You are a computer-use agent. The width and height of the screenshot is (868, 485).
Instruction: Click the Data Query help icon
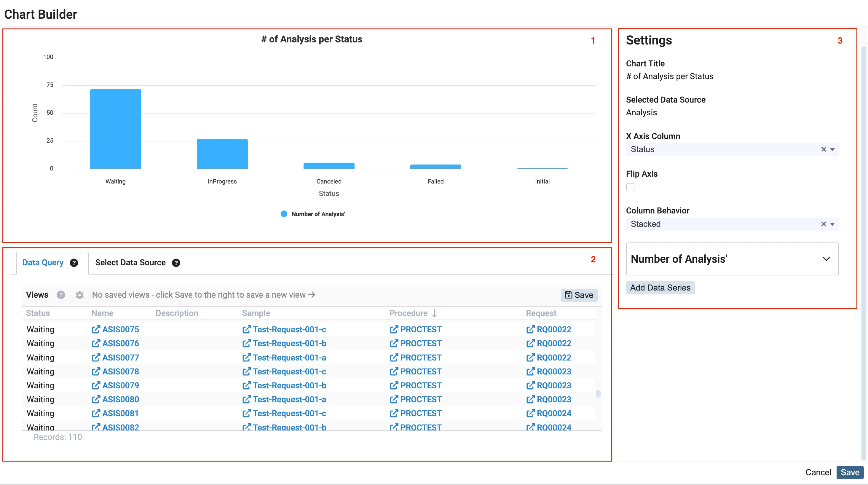(x=74, y=263)
